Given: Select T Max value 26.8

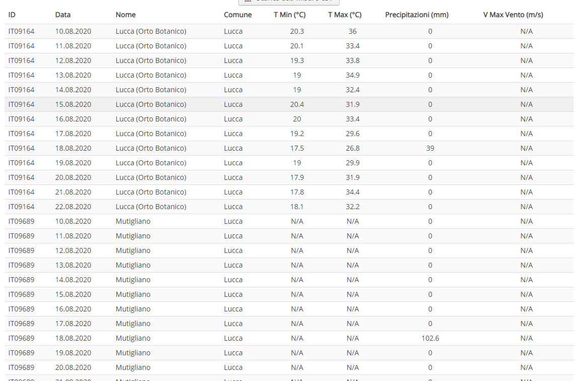Looking at the screenshot, I should click(353, 148).
